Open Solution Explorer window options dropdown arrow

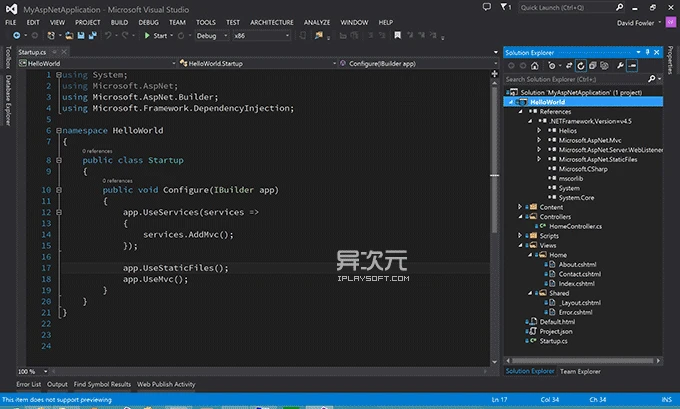[638, 52]
